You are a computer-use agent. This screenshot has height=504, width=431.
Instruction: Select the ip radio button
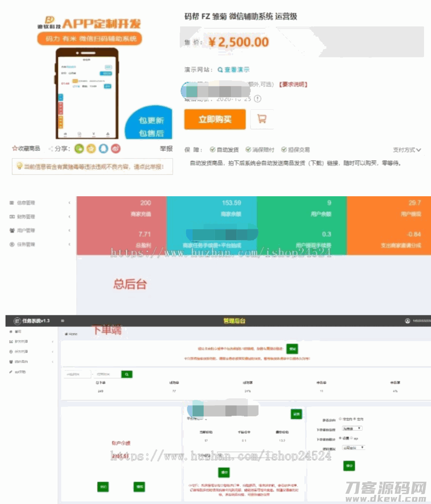(x=352, y=438)
